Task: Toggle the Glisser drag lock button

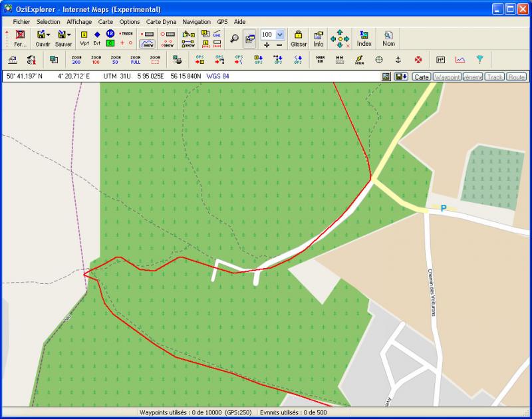Action: click(x=299, y=39)
